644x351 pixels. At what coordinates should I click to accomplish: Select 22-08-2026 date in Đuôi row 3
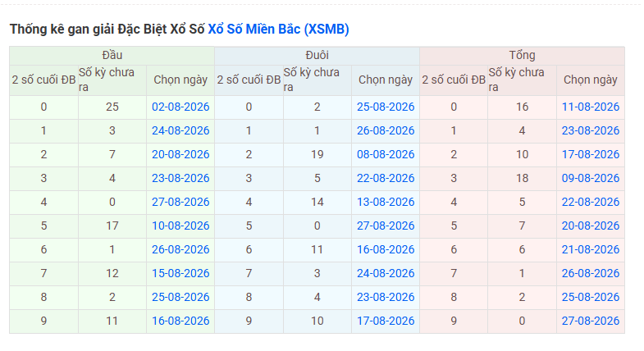point(386,178)
